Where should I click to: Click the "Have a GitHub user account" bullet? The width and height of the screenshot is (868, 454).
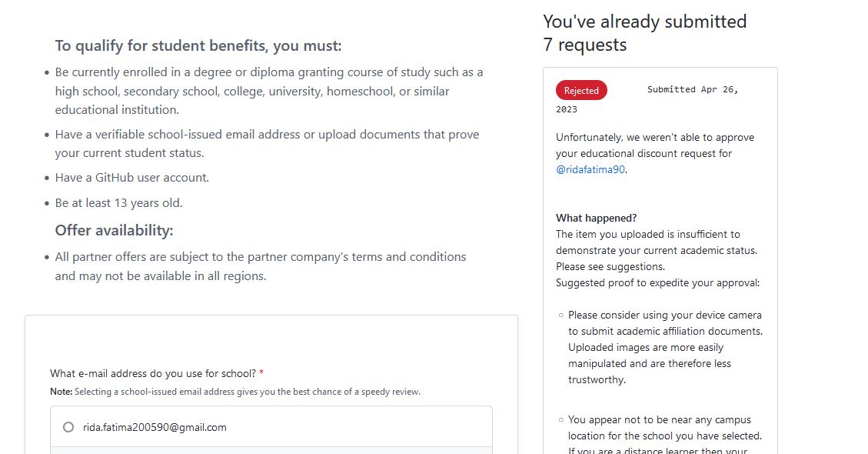(x=131, y=178)
